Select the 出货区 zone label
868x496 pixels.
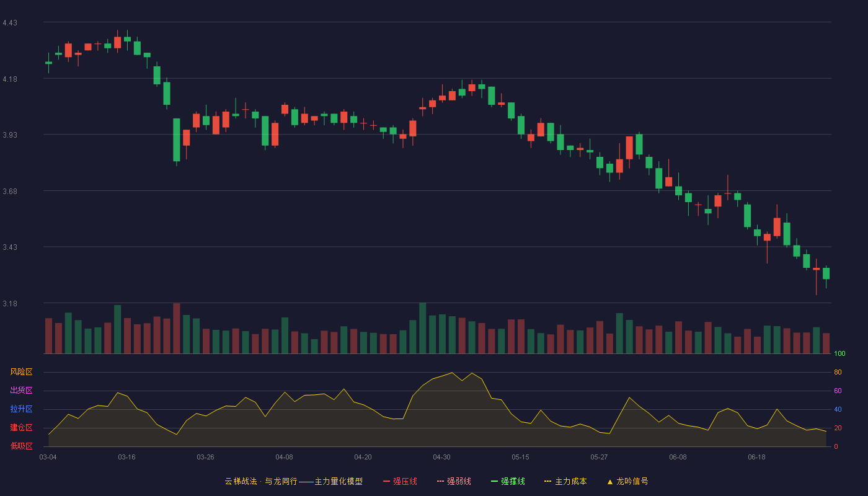click(21, 391)
